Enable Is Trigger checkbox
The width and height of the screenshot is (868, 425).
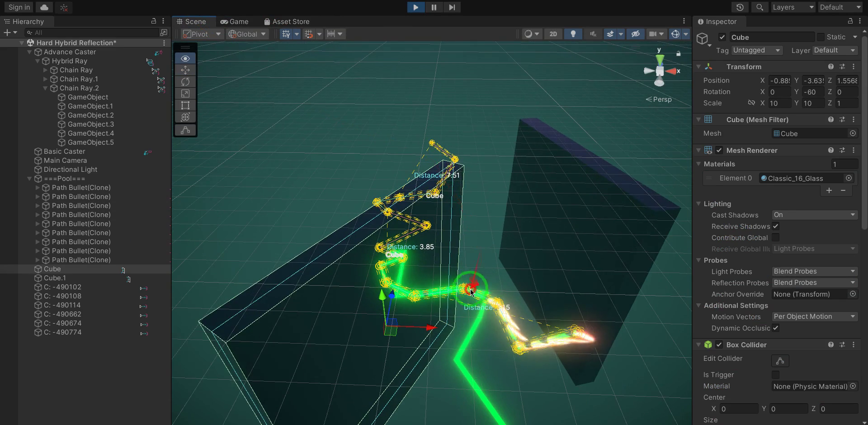[776, 374]
